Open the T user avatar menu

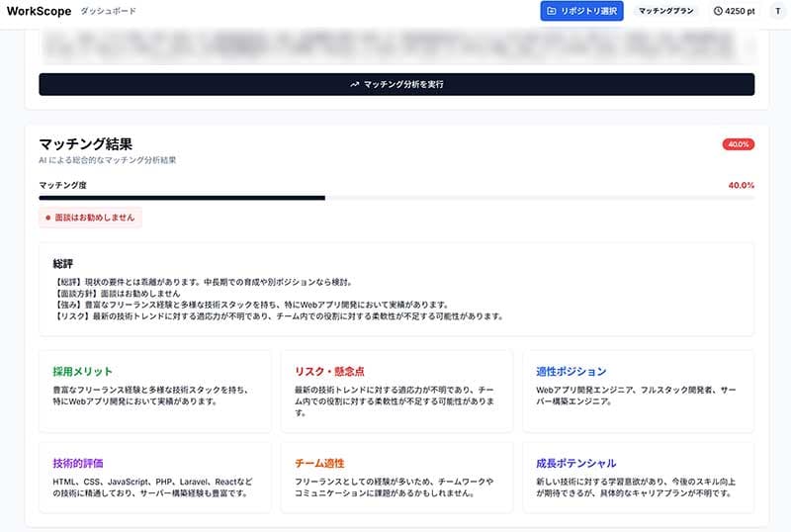776,11
